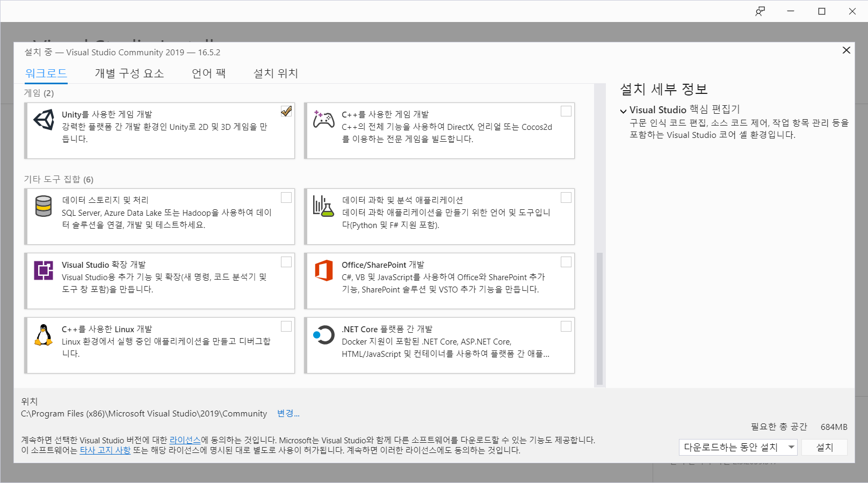Click 데이터 과학 및 분석 애플리케이션 title
Image resolution: width=868 pixels, height=483 pixels.
pyautogui.click(x=402, y=200)
